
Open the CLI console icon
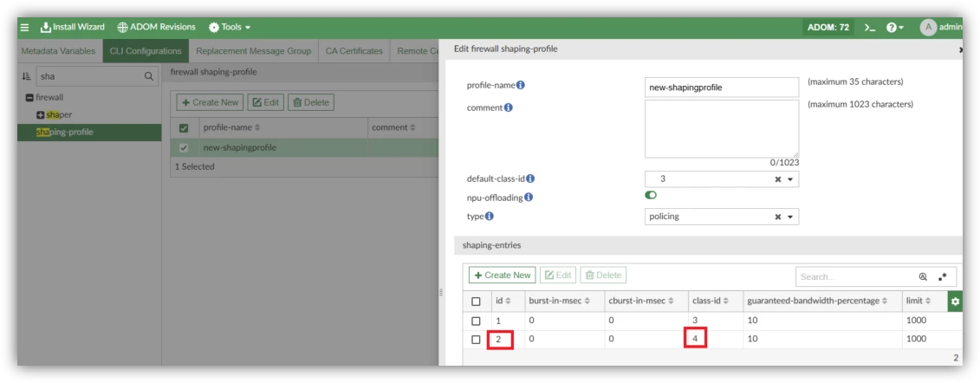[869, 28]
